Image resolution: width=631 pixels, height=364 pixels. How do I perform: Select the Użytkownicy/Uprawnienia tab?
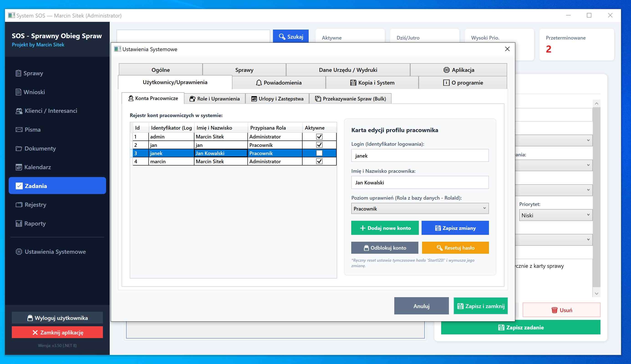[175, 82]
